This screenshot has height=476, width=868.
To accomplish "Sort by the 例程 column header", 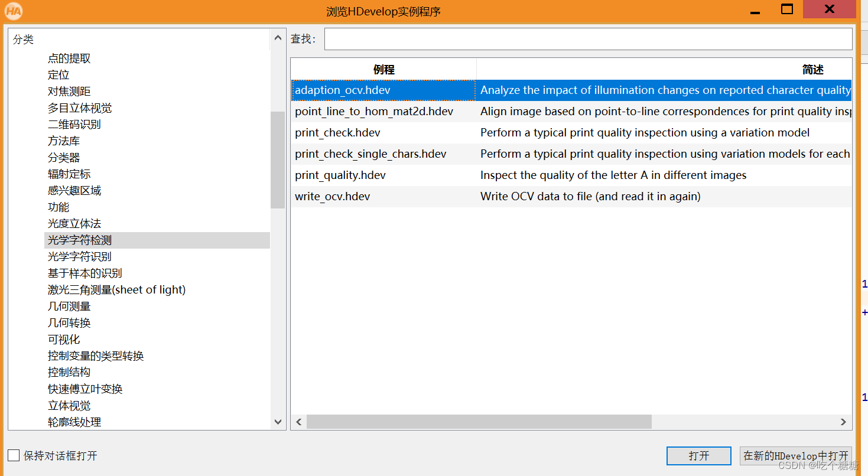I will tap(383, 70).
